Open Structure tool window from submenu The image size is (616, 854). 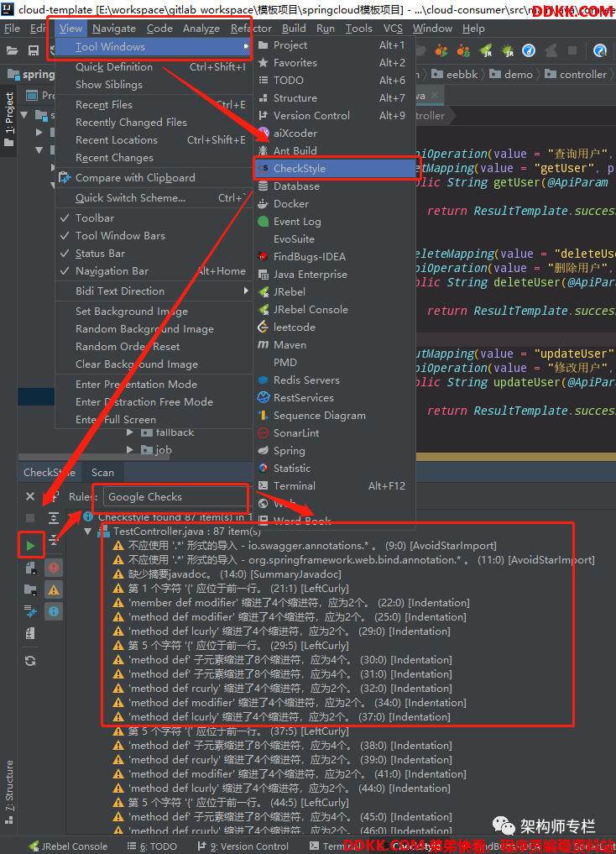(x=334, y=98)
